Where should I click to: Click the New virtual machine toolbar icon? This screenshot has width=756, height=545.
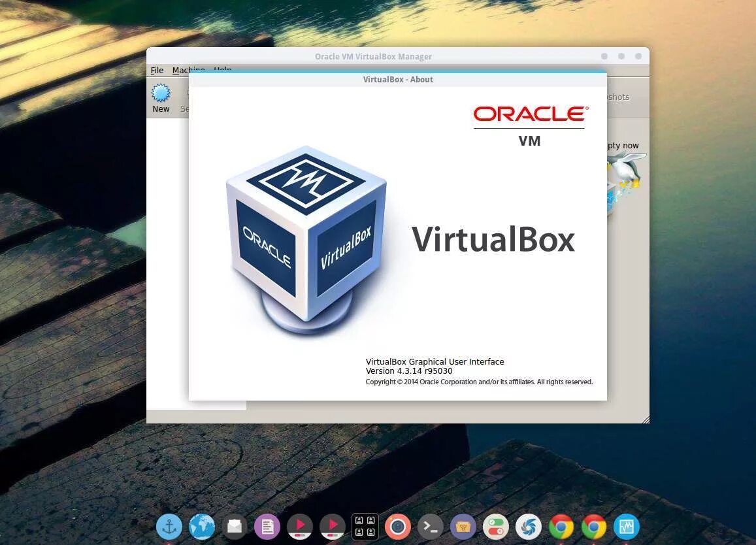click(x=161, y=99)
